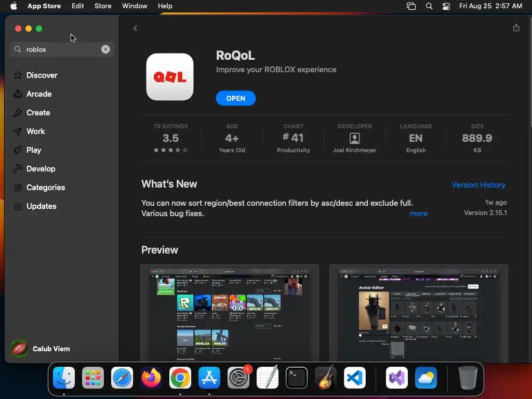Open the Store menu

(103, 6)
